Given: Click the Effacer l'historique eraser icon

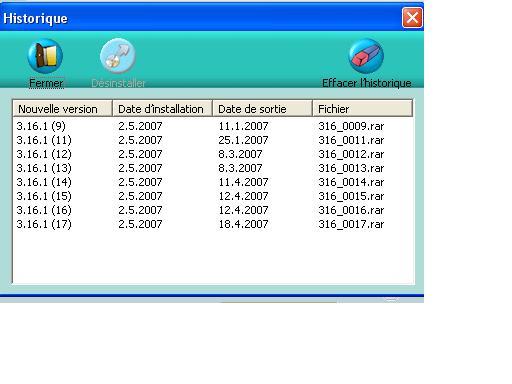Looking at the screenshot, I should (x=366, y=56).
